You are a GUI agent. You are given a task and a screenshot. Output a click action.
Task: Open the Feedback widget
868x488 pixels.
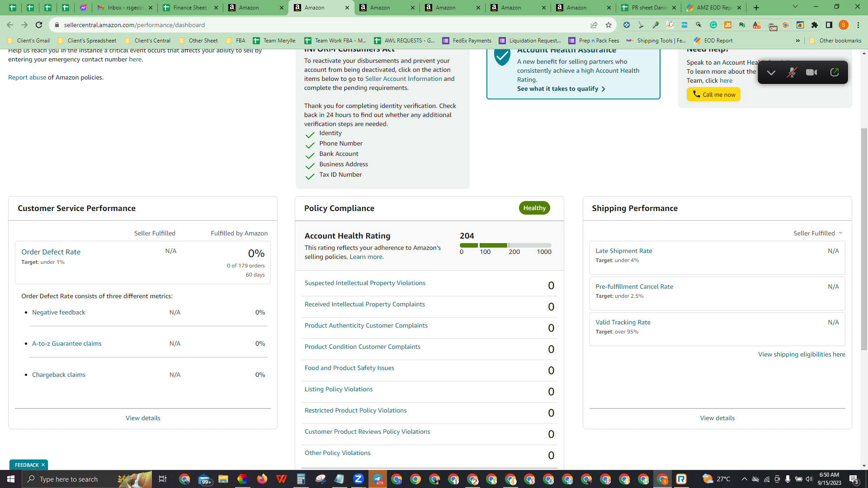pos(27,465)
